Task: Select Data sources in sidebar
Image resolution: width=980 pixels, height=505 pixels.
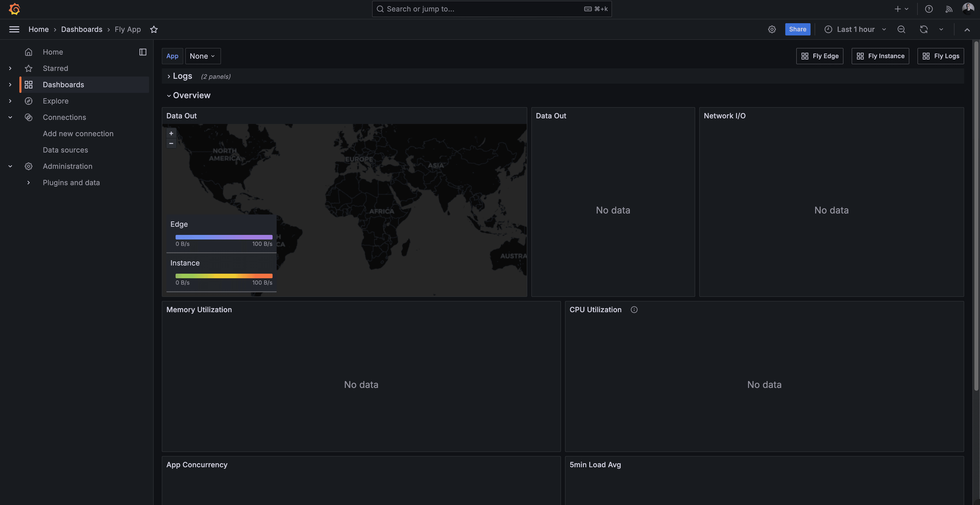Action: [65, 150]
